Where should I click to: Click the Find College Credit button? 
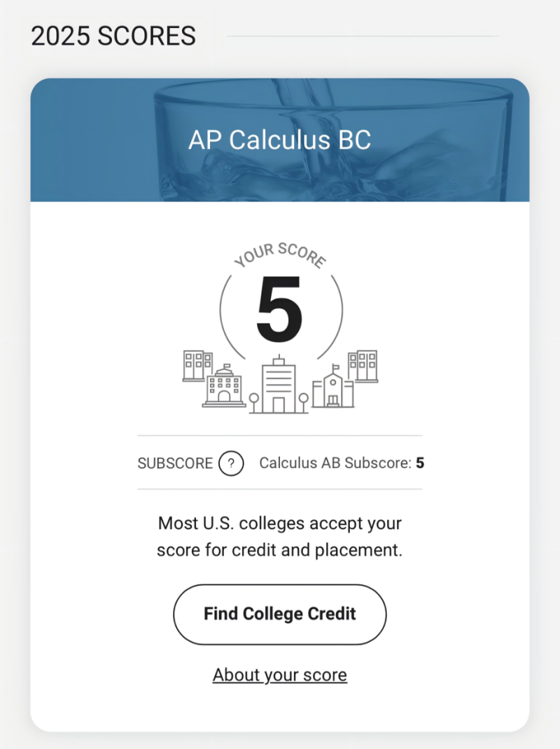(x=280, y=614)
